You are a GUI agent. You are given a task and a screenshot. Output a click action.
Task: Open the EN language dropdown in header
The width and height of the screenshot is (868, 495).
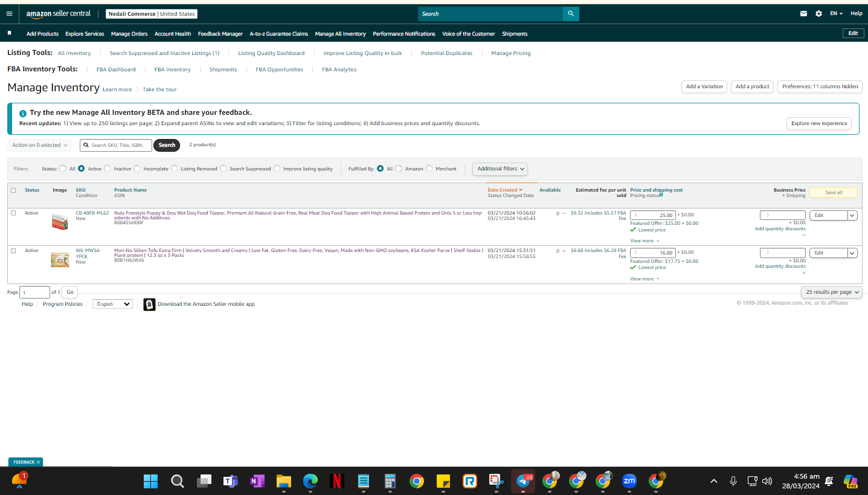coord(836,13)
